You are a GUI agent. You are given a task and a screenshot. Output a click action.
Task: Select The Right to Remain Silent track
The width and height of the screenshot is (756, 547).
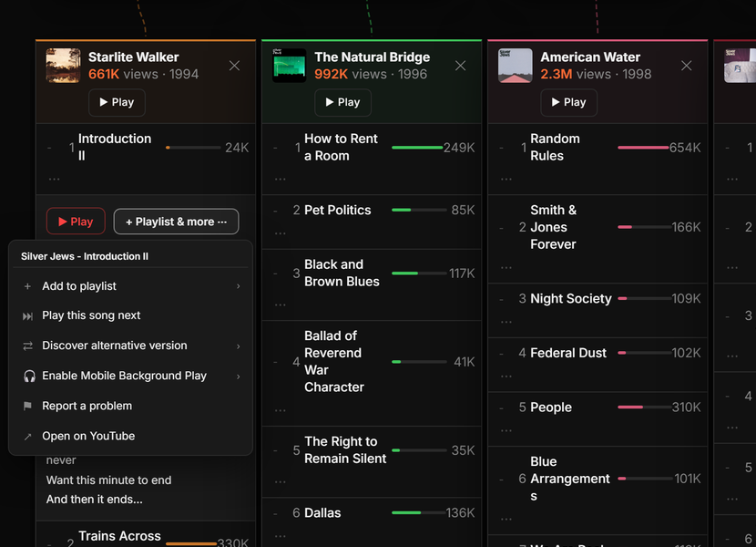pyautogui.click(x=345, y=450)
